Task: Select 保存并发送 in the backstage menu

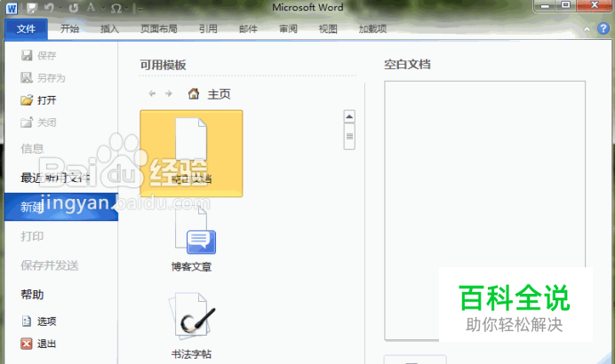Action: pyautogui.click(x=50, y=265)
